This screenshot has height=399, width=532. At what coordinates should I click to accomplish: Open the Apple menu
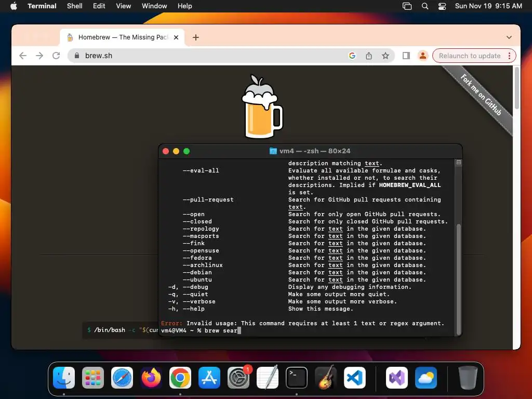coord(14,6)
